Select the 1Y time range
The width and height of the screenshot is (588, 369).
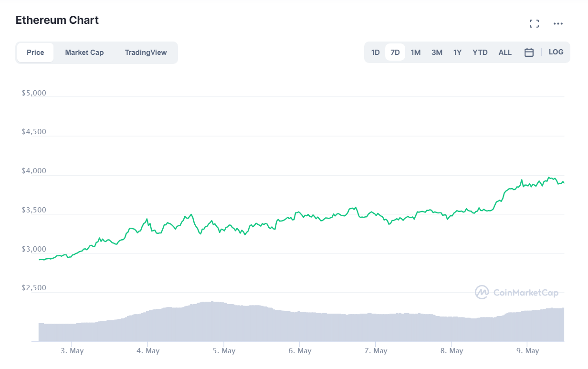[457, 53]
